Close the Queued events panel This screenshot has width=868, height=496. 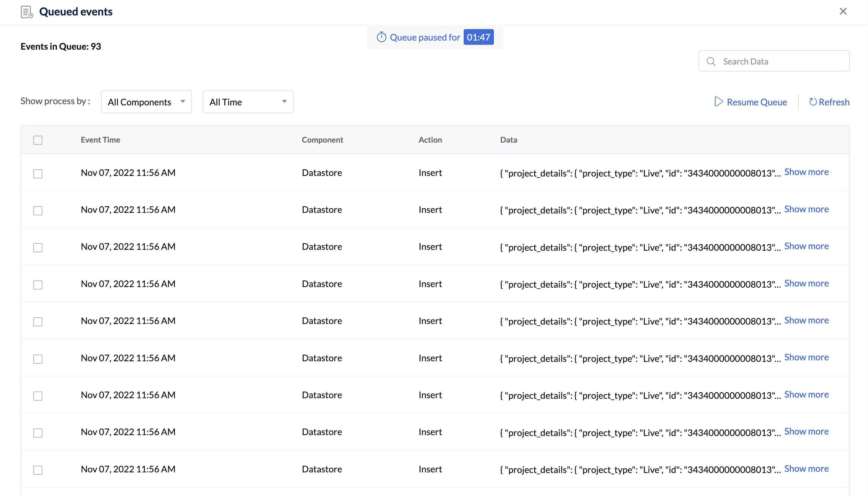pyautogui.click(x=843, y=11)
